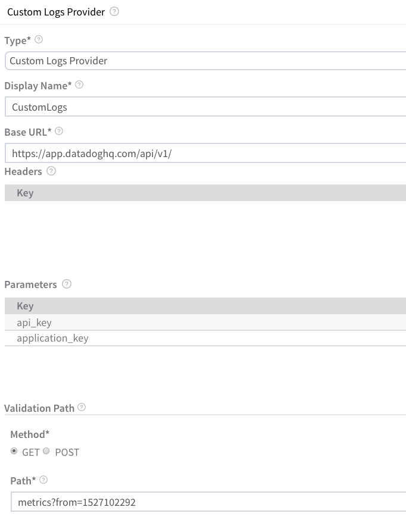Click the Base URL input field
The height and width of the screenshot is (532, 406).
pos(205,153)
